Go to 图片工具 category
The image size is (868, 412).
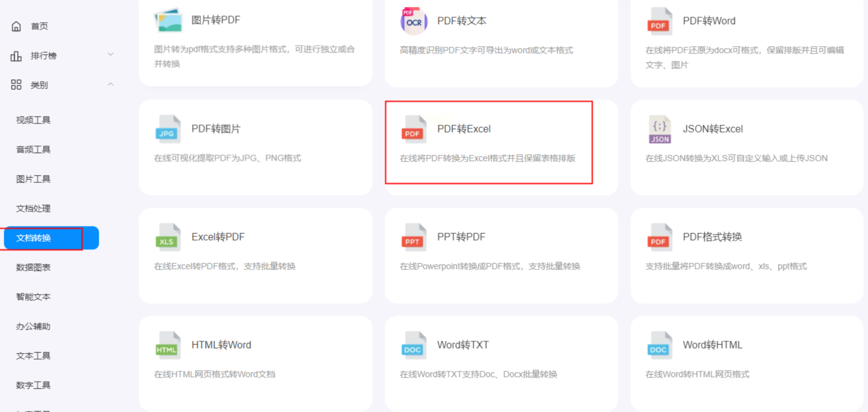pyautogui.click(x=33, y=179)
